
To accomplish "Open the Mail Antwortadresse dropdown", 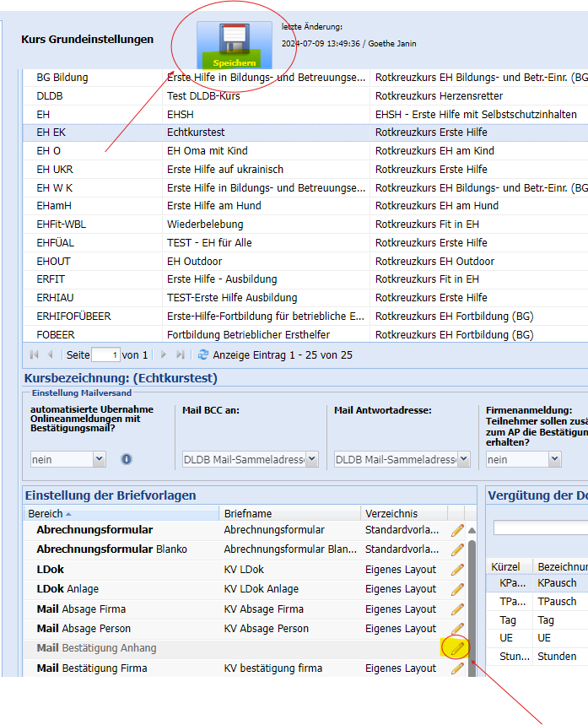I will pyautogui.click(x=463, y=459).
